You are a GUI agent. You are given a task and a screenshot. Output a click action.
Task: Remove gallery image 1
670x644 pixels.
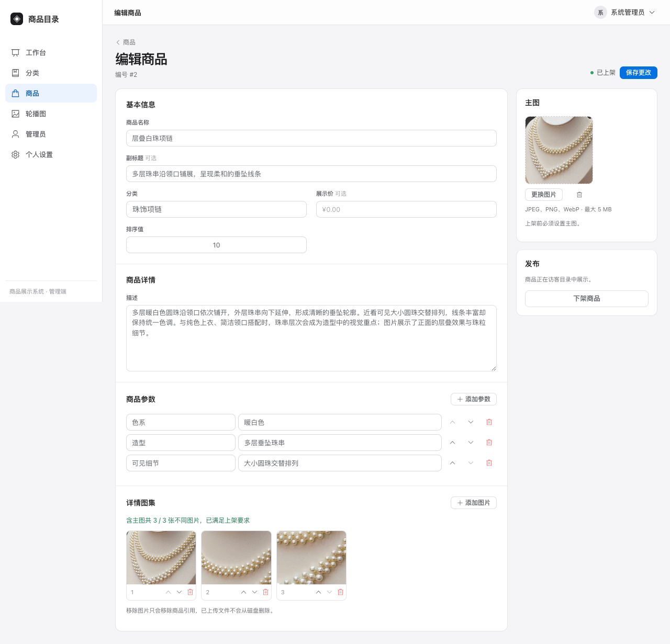(191, 592)
